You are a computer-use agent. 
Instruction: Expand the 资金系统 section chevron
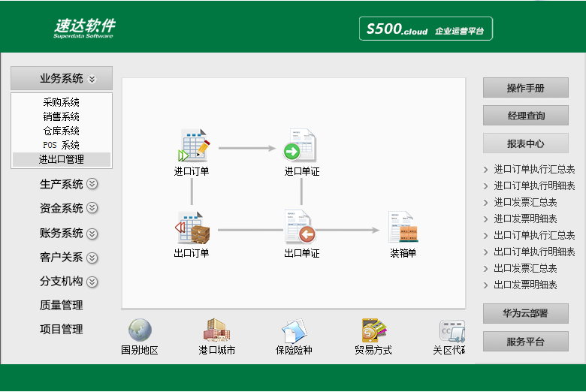[x=92, y=208]
